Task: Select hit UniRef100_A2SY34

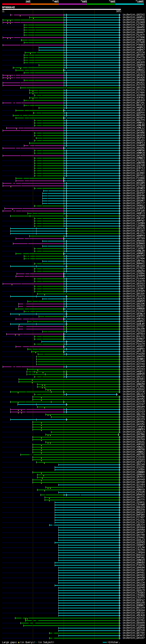Action: tap(134, 53)
